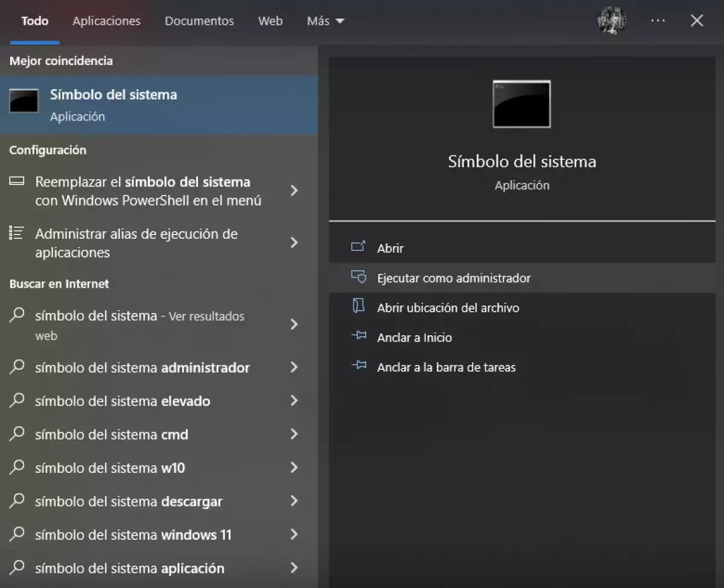Screen dimensions: 724x588
Task: Click pin icon beside Anclar a la barra de tareas
Action: 358,365
